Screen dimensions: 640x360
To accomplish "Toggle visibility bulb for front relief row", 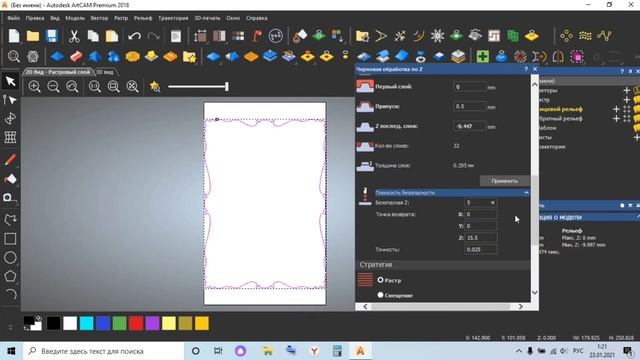I will (x=636, y=109).
